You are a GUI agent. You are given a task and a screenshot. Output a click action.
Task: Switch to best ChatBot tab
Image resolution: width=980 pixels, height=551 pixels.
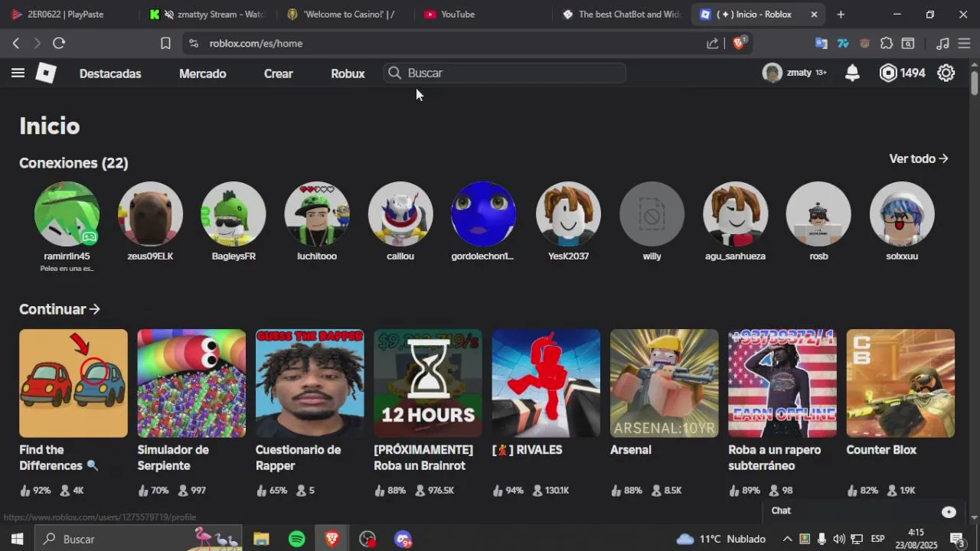pos(622,14)
